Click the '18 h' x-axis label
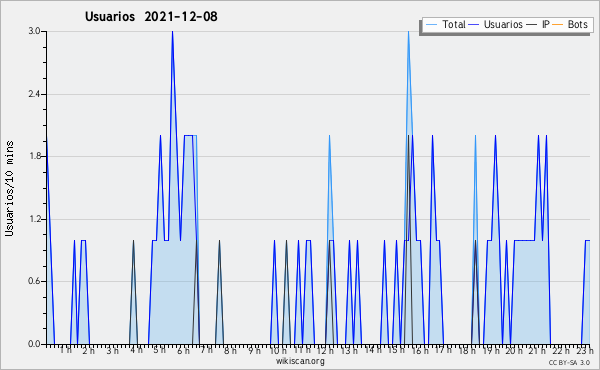The image size is (600, 370). click(x=468, y=350)
